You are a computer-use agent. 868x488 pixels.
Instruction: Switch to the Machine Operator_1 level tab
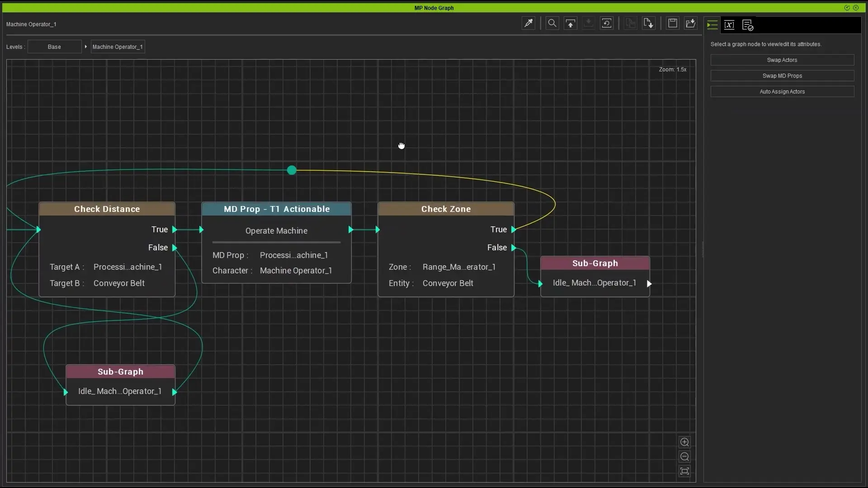[x=118, y=46]
